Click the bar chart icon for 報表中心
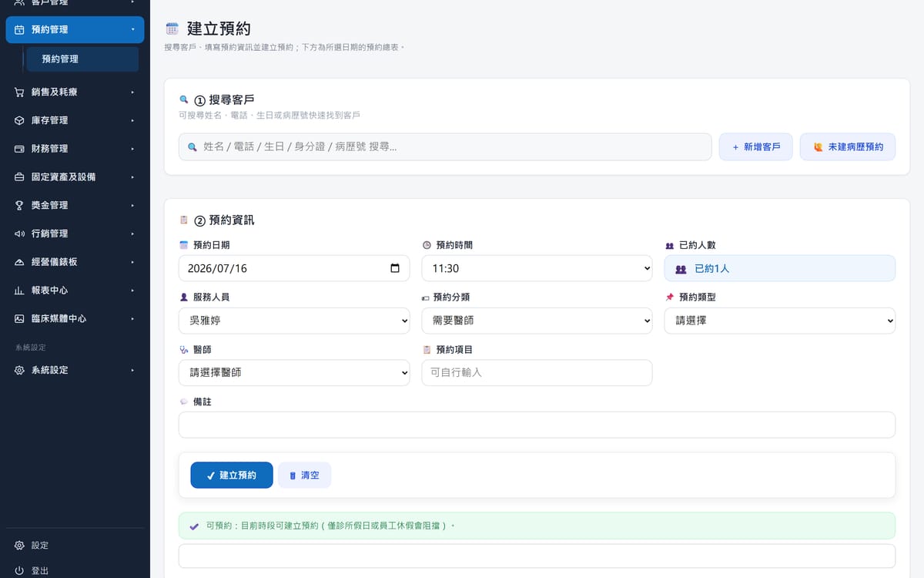Screen dimensions: 924x578 [19, 291]
